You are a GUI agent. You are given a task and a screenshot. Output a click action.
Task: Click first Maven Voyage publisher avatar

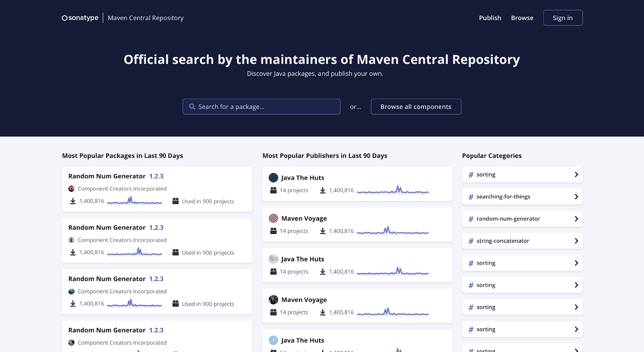coord(273,218)
